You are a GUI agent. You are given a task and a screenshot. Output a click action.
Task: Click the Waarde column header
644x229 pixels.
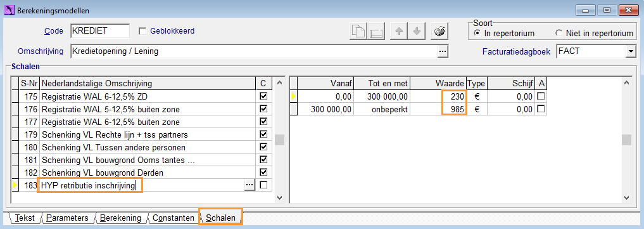click(x=438, y=84)
